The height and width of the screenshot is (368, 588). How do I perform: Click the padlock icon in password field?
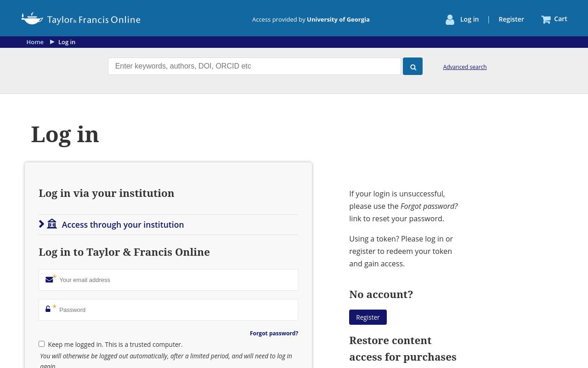coord(48,309)
